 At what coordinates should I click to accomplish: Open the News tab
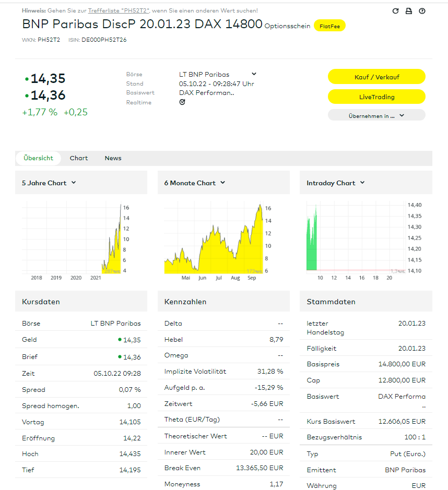click(x=113, y=158)
